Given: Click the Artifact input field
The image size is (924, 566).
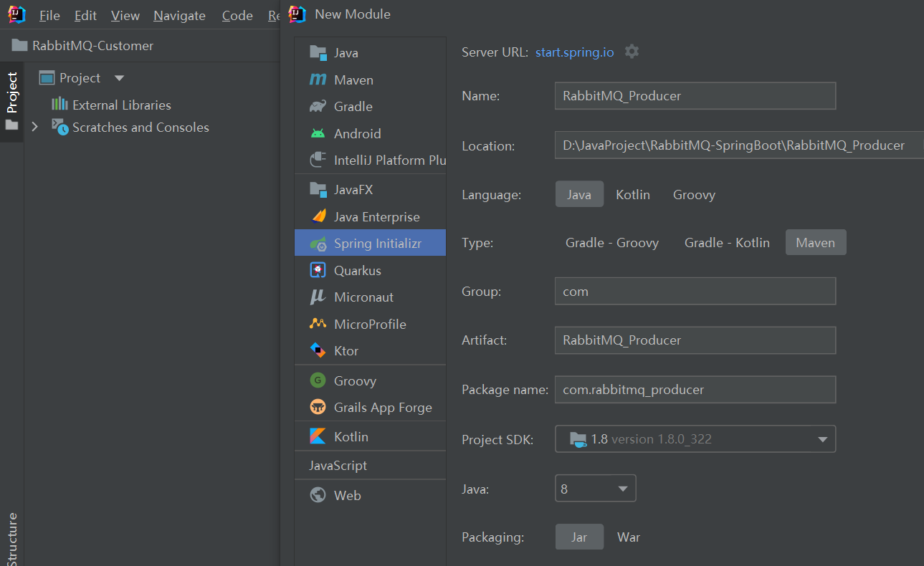Looking at the screenshot, I should (x=695, y=340).
